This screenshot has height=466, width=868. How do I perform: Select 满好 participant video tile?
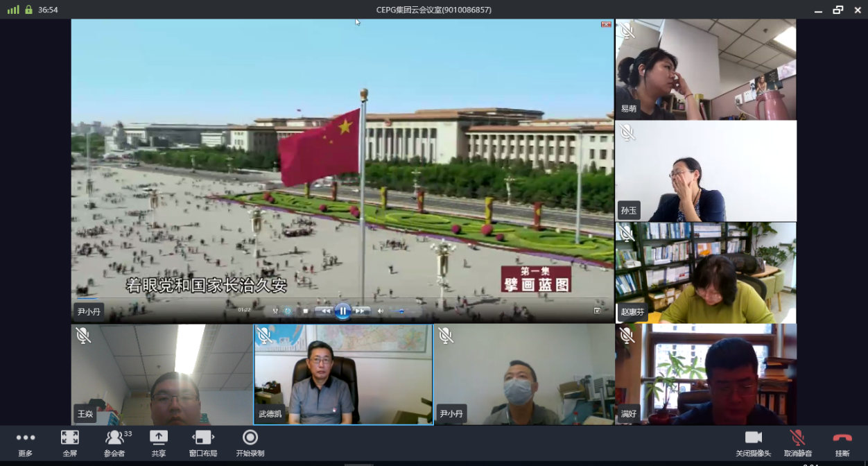point(705,374)
